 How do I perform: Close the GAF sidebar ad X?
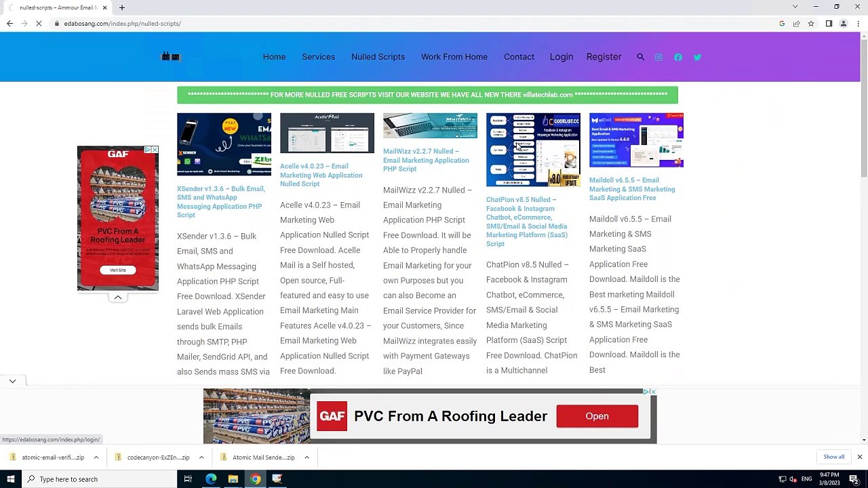(155, 150)
